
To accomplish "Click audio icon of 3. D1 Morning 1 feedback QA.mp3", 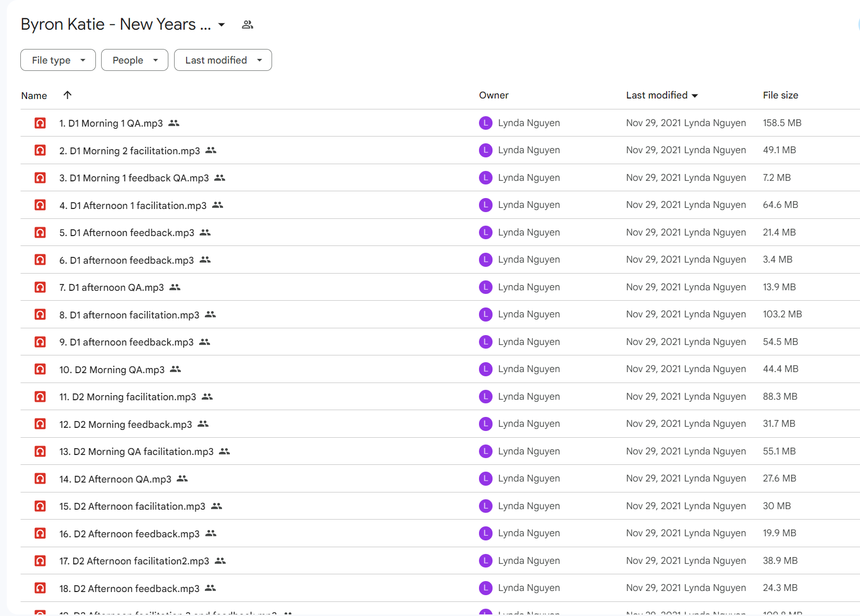I will click(x=40, y=178).
